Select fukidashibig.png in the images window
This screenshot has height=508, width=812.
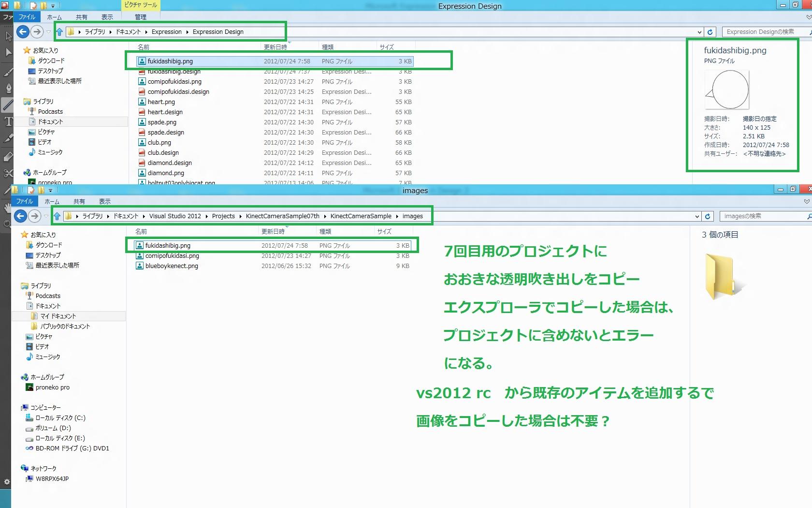click(x=168, y=246)
